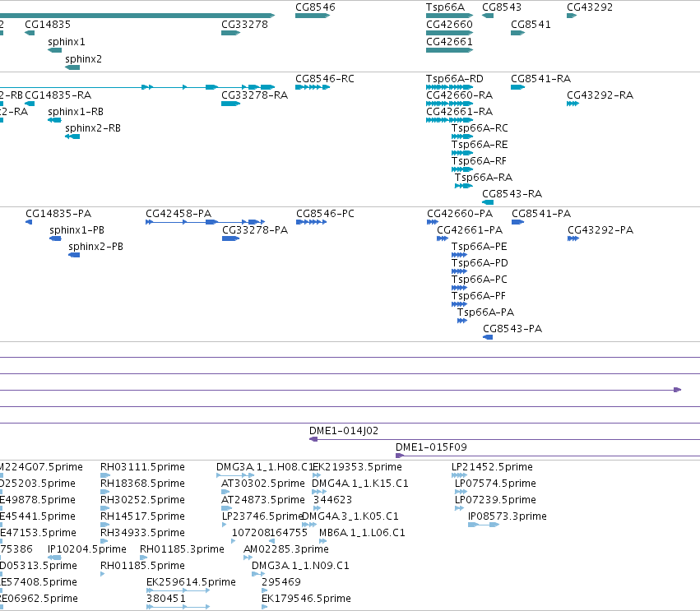Select the DMG3A.1_1.H08.C1 EST
700x611 pixels.
(235, 475)
